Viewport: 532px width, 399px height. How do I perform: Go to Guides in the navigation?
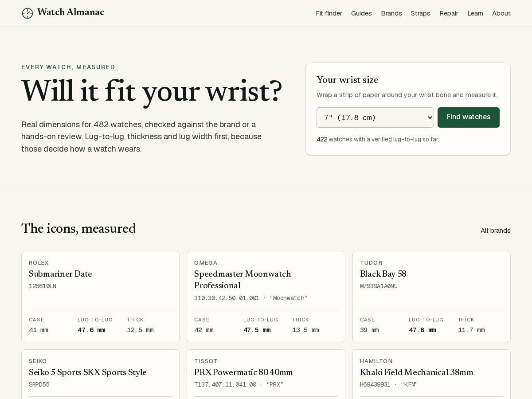tap(361, 13)
